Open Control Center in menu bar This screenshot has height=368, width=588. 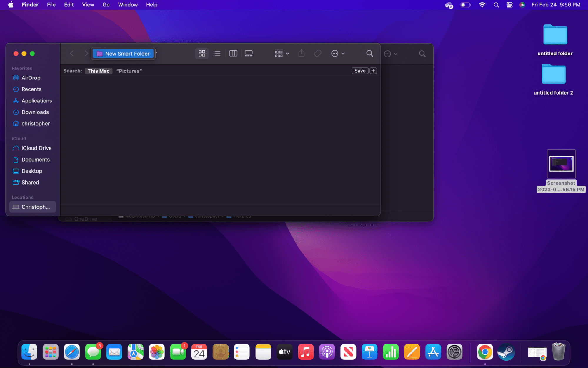tap(509, 5)
